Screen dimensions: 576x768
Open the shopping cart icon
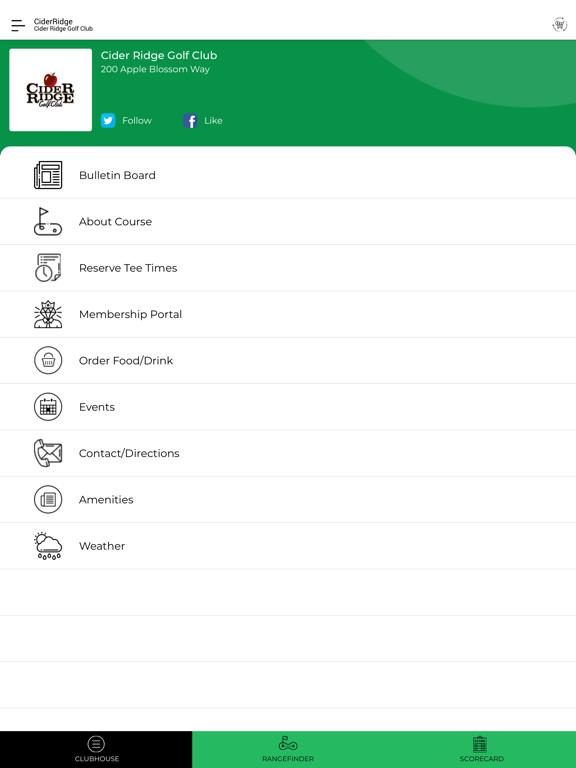coord(559,24)
